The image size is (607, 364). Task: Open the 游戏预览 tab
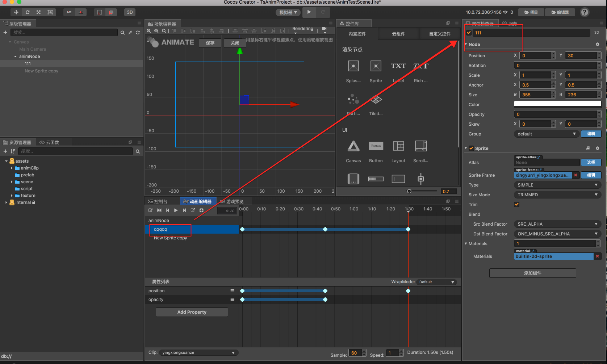[x=232, y=201]
